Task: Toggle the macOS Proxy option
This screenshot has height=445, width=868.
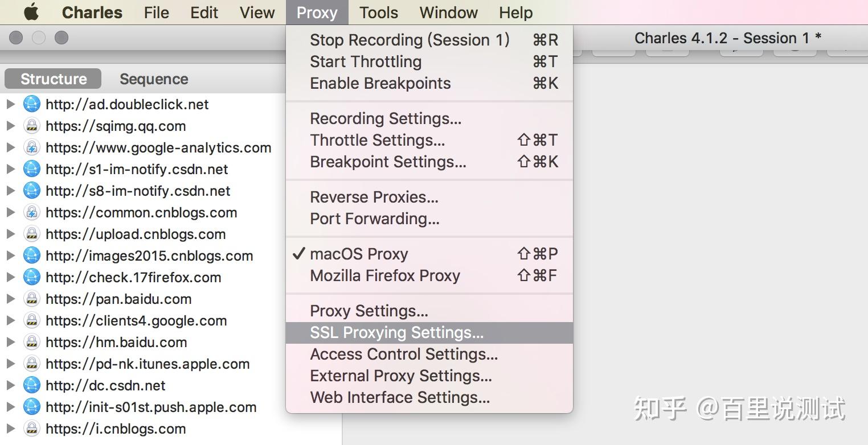Action: tap(429, 254)
